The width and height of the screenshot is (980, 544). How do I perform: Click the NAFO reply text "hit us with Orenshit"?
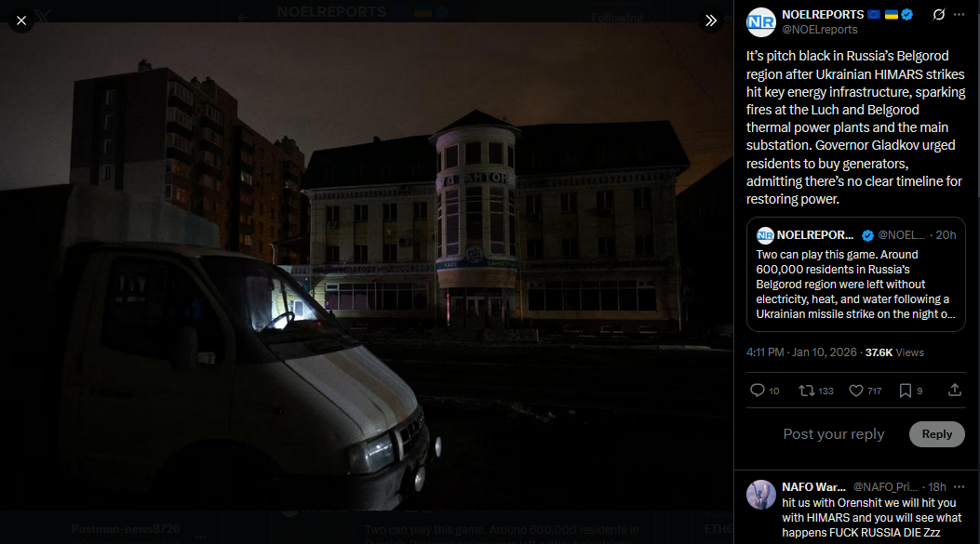click(x=871, y=518)
